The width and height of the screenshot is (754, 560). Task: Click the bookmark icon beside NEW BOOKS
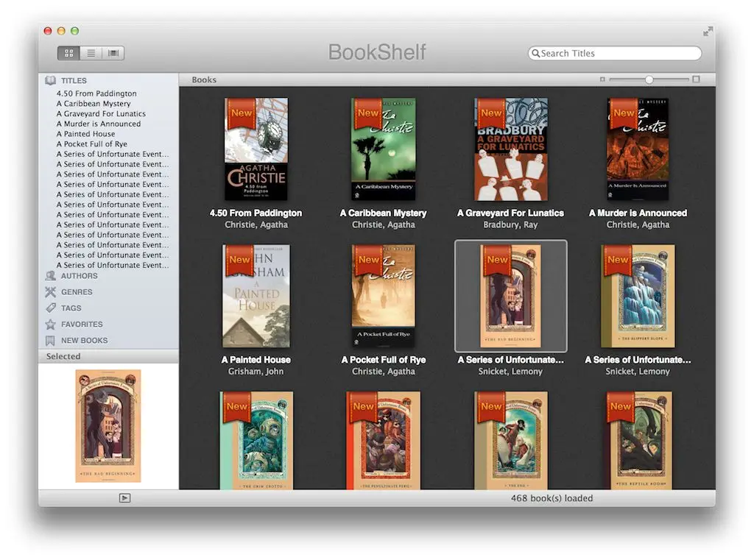[50, 341]
